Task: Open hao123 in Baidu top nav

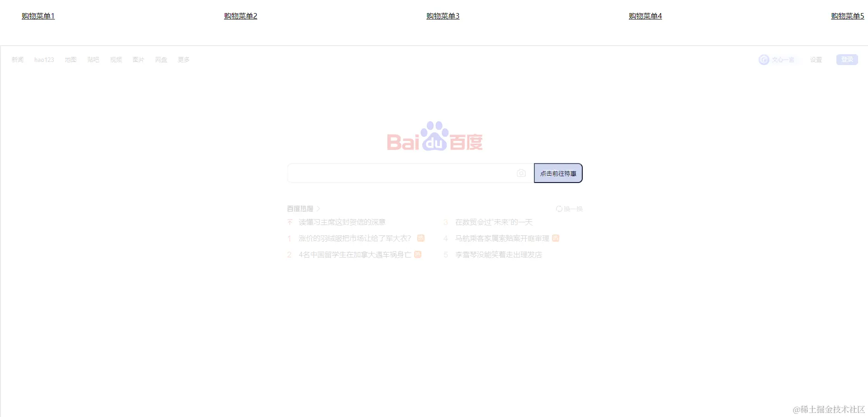Action: pos(44,60)
